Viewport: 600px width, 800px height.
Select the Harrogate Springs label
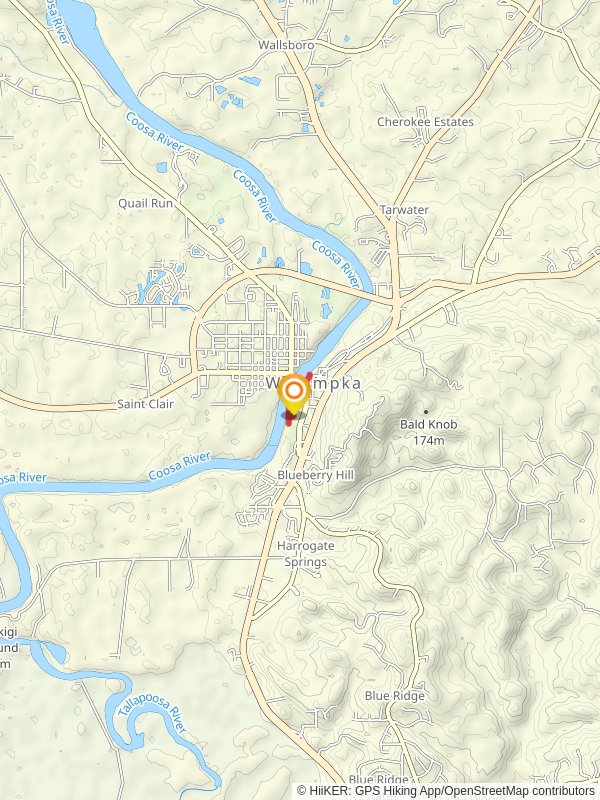click(x=306, y=554)
